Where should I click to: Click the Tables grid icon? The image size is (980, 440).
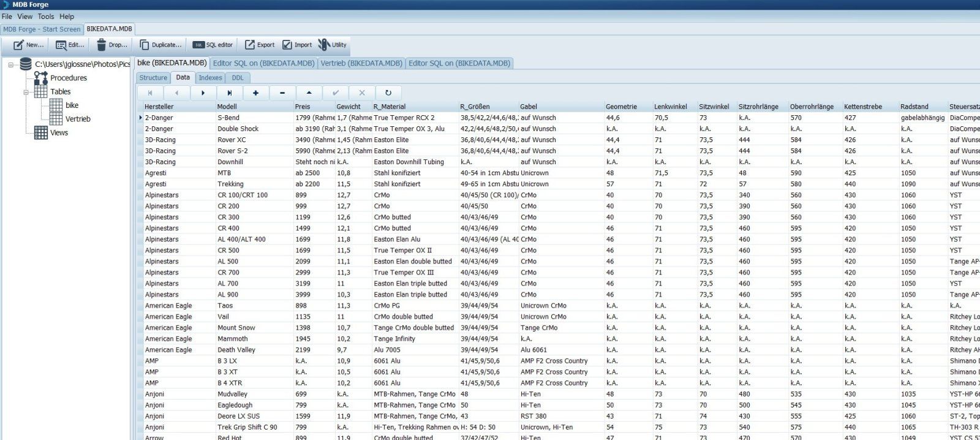tap(40, 91)
